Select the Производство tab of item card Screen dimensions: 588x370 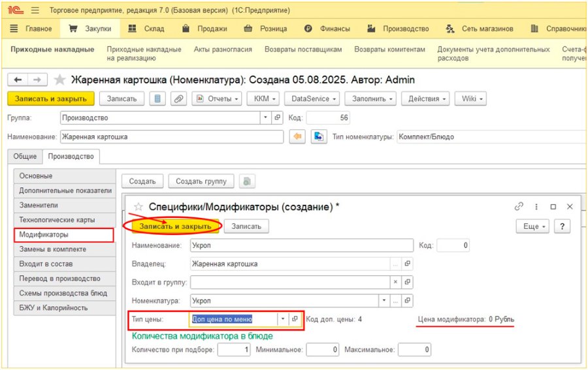(71, 157)
